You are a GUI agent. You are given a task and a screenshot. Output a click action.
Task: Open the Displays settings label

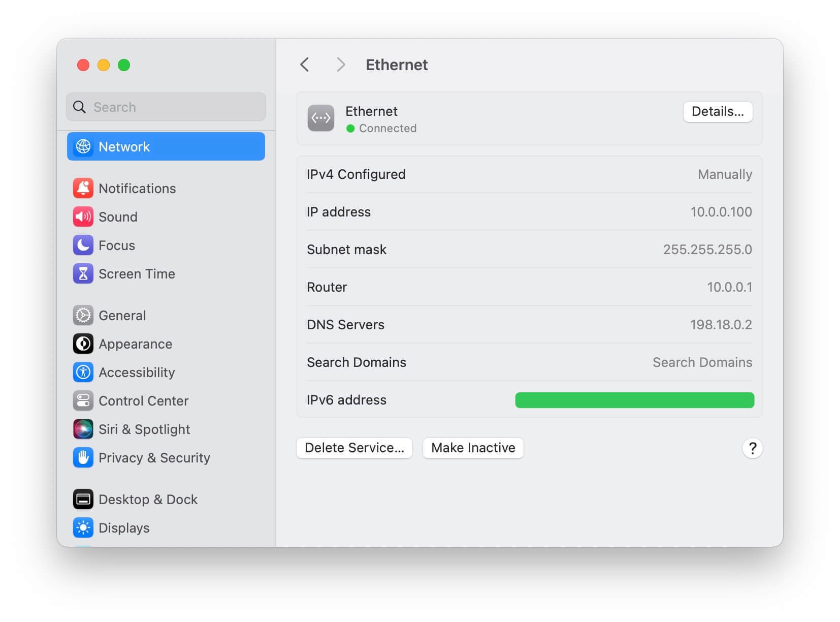(x=124, y=528)
